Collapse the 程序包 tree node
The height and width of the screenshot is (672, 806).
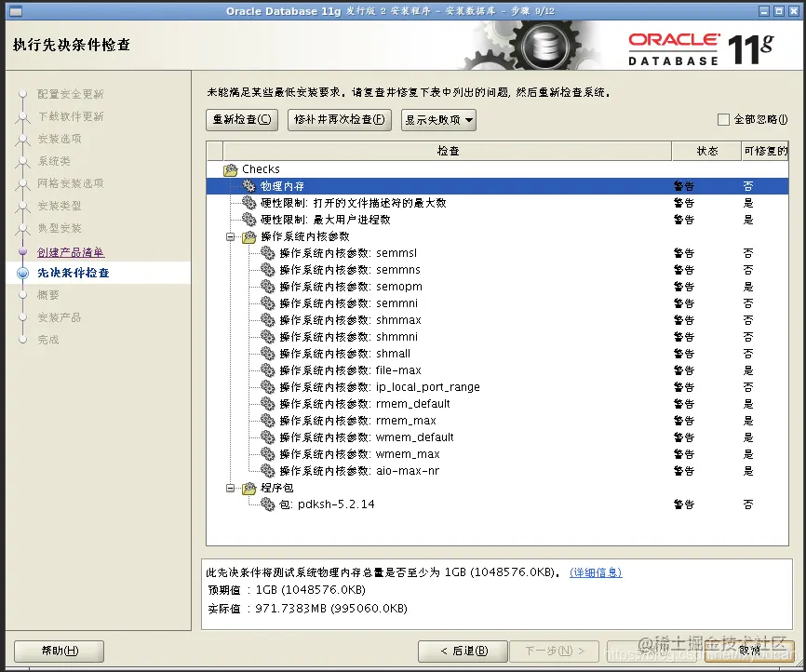(x=230, y=488)
